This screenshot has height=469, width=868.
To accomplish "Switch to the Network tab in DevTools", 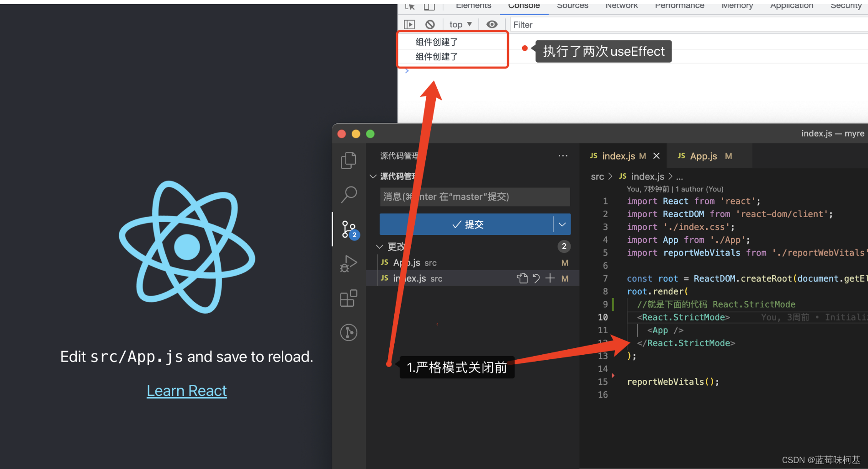I will (622, 6).
